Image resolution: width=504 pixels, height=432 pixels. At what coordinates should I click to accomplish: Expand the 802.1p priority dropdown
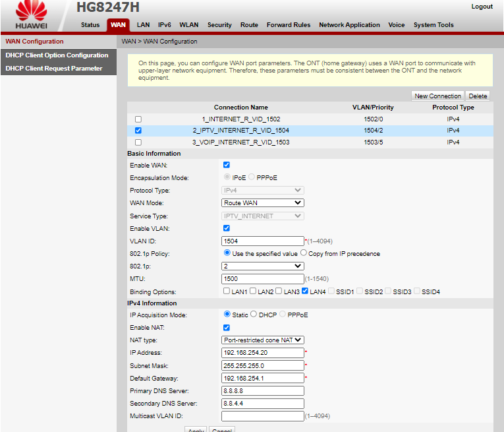pos(262,266)
